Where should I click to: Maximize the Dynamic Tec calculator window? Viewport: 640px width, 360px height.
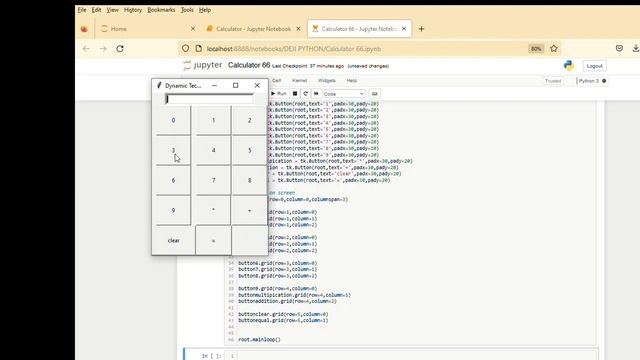(236, 86)
